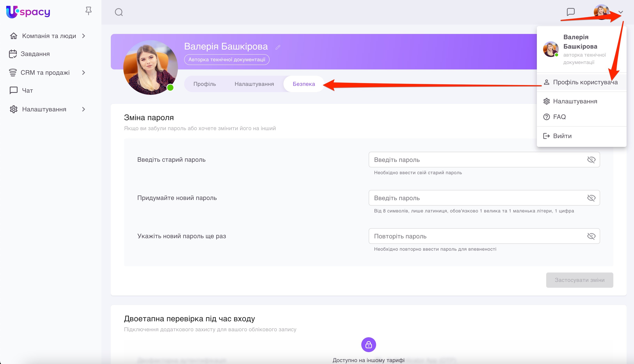Choose Вийти to log out

[562, 136]
